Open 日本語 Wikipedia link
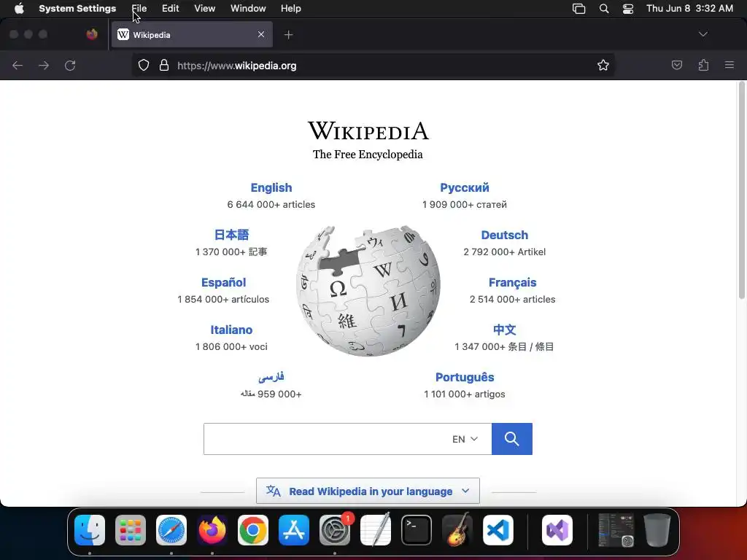This screenshot has width=747, height=560. click(231, 235)
